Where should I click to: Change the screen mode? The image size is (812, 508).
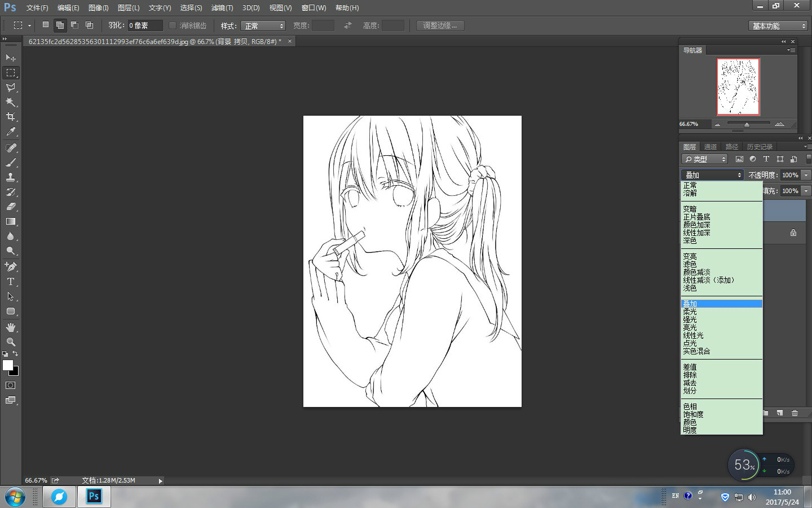tap(11, 400)
